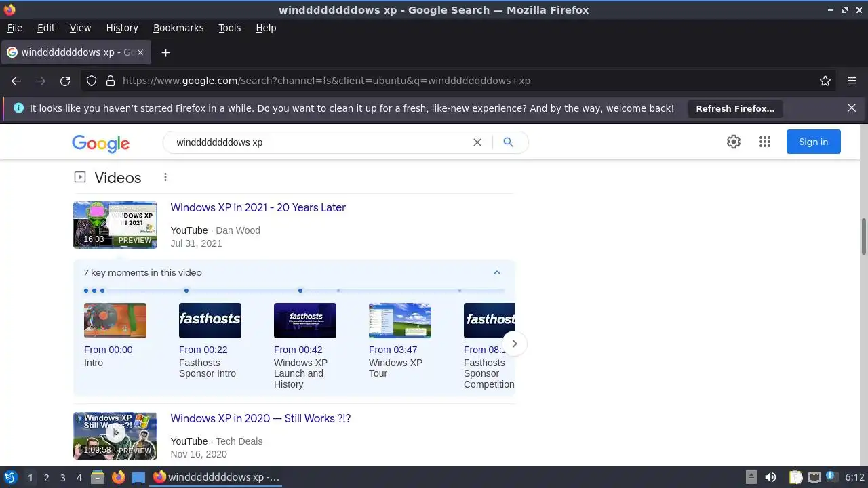868x488 pixels.
Task: Click the network tray icon
Action: [814, 477]
